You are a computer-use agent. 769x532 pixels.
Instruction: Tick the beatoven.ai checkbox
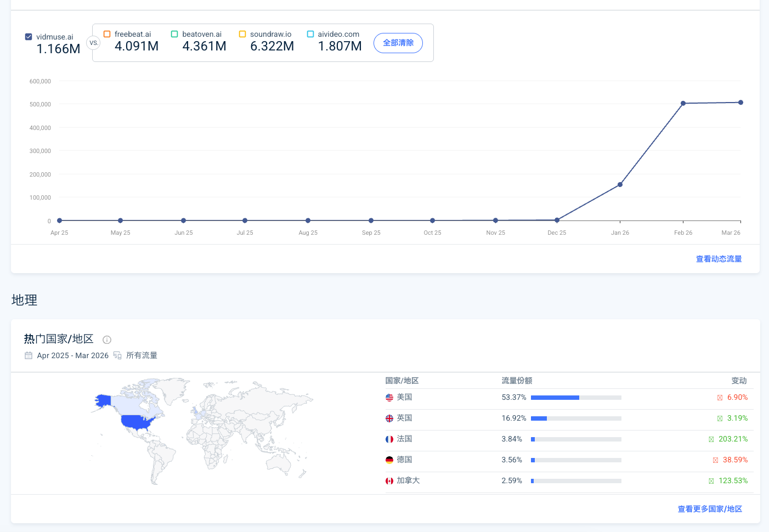174,34
